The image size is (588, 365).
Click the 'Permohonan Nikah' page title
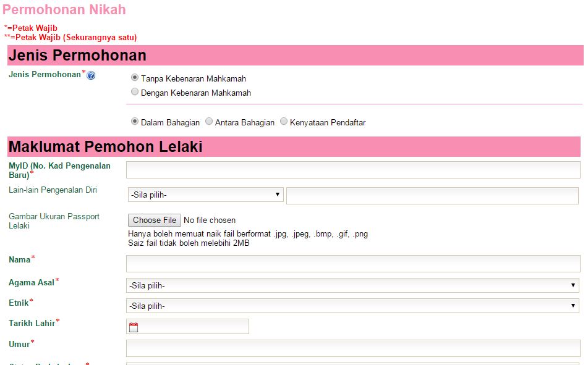point(64,10)
